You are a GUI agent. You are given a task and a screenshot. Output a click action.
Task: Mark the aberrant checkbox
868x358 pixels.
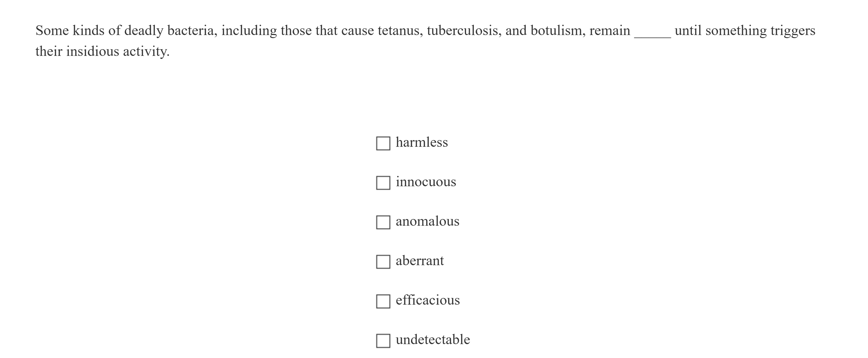[383, 262]
